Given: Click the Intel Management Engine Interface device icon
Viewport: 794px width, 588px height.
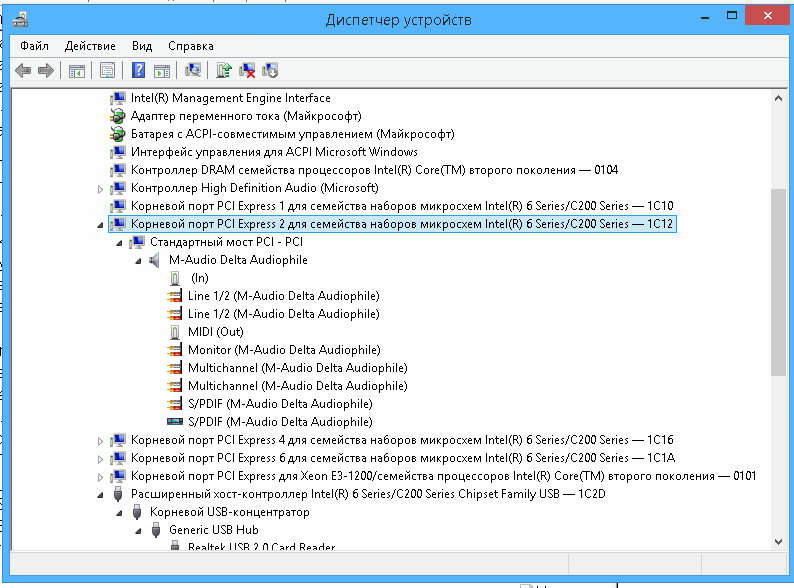Looking at the screenshot, I should coord(118,98).
